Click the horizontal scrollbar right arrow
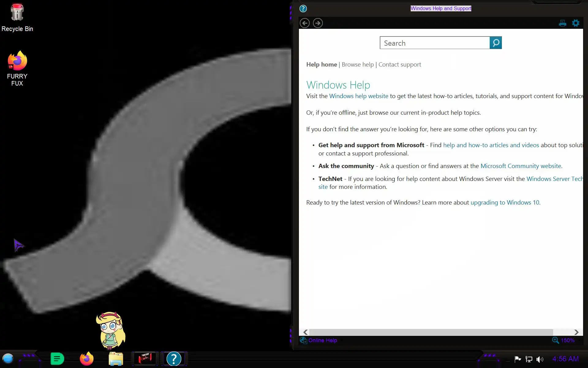The width and height of the screenshot is (588, 368). [576, 332]
